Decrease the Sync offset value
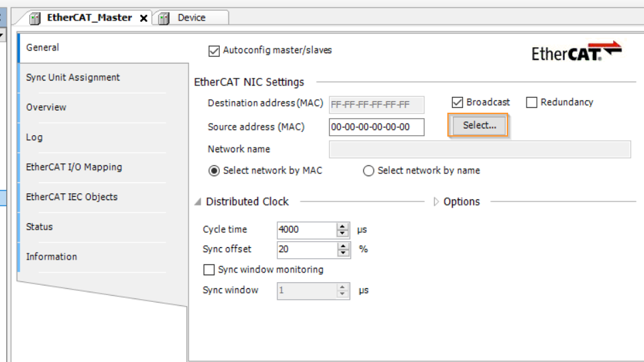The height and width of the screenshot is (362, 644). click(x=343, y=253)
